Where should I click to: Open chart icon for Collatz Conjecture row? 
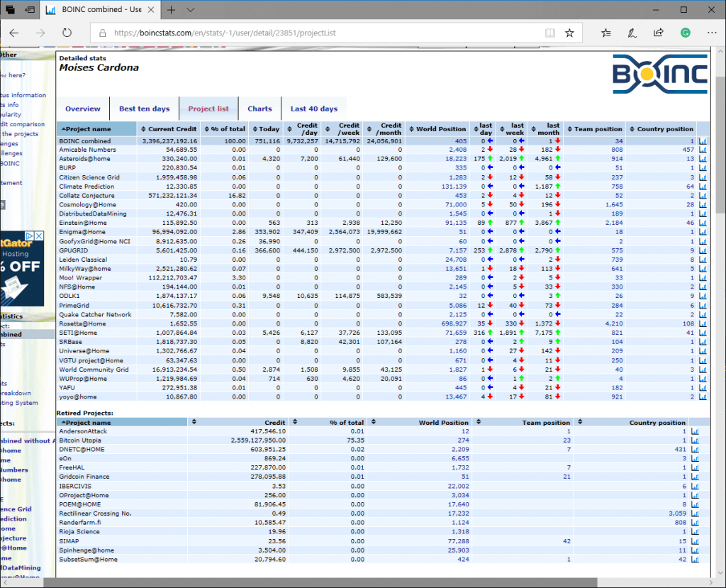703,196
